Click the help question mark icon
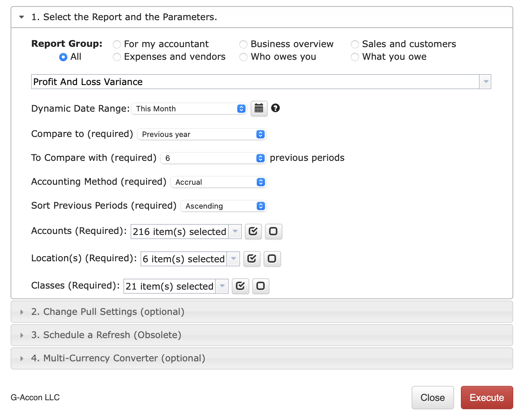This screenshot has width=532, height=418. click(275, 108)
